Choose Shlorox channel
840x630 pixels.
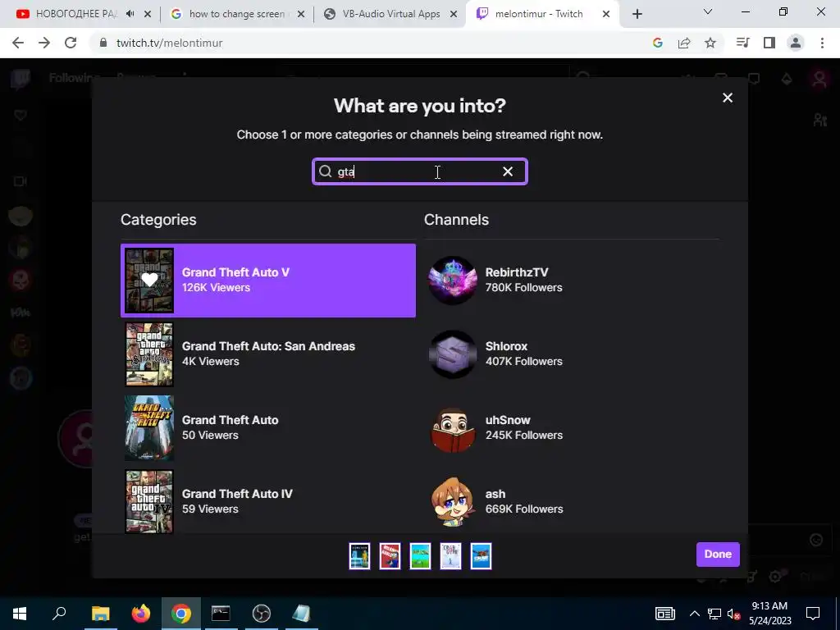pos(572,354)
